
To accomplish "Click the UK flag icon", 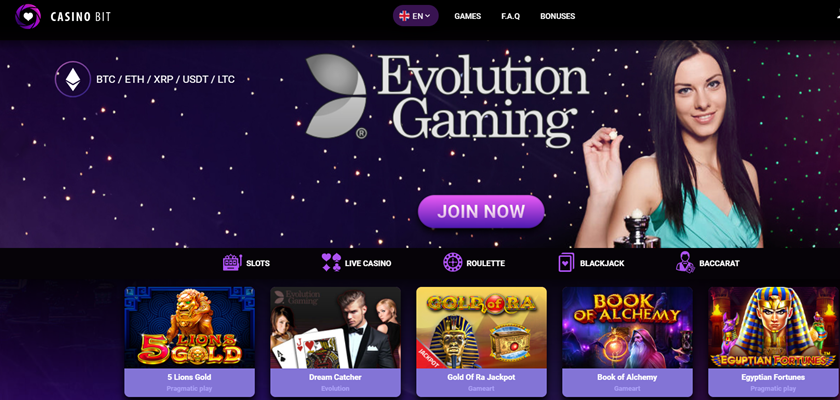I will pos(404,16).
